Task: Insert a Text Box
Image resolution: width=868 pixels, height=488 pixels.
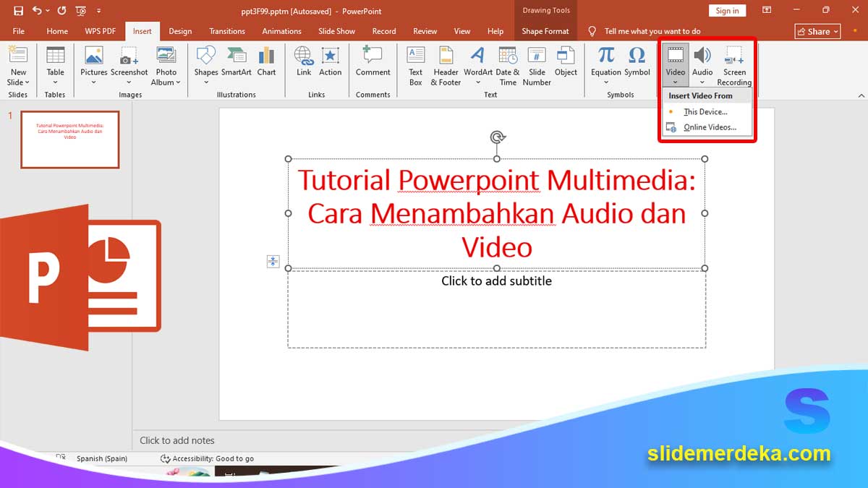Action: [415, 66]
